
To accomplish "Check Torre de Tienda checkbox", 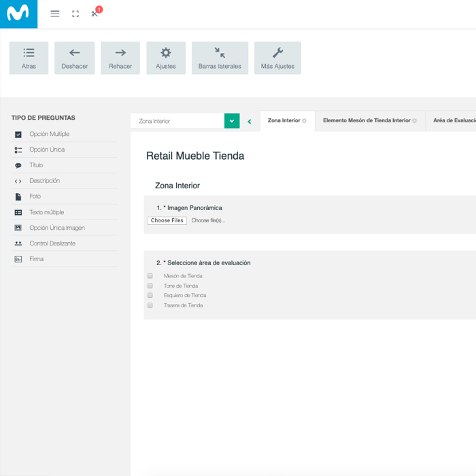I will 150,286.
